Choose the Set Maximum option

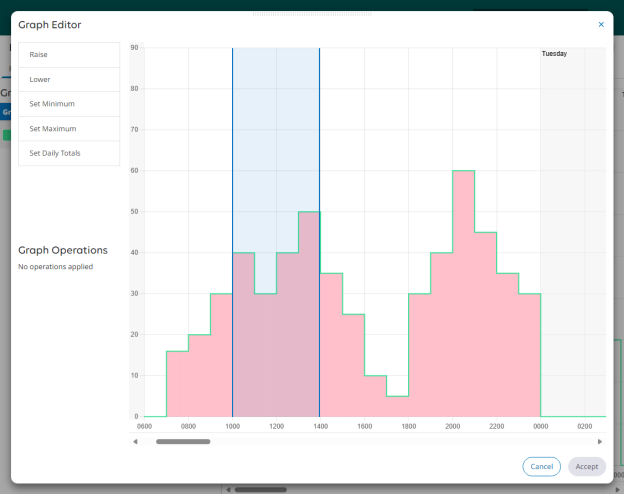tap(69, 129)
